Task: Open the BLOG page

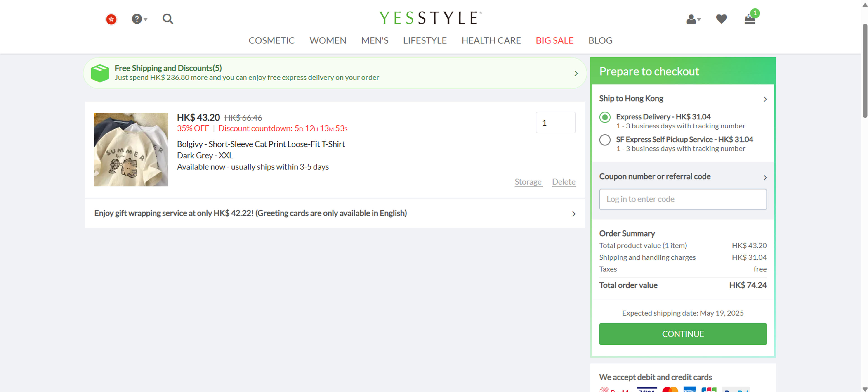Action: click(600, 40)
